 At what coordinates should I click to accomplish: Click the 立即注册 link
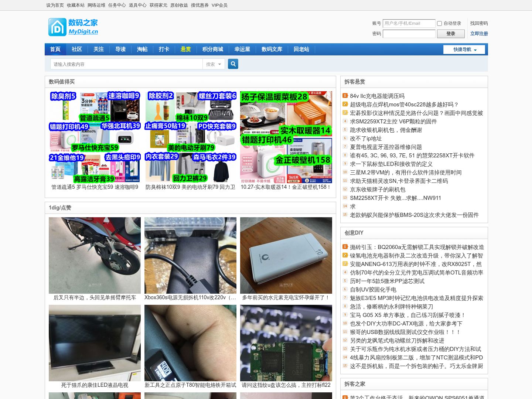click(x=479, y=34)
